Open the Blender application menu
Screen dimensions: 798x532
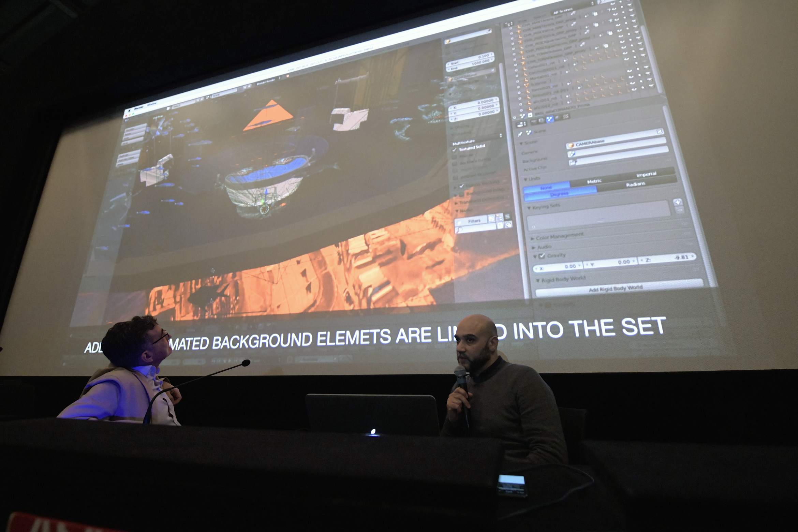(x=138, y=108)
